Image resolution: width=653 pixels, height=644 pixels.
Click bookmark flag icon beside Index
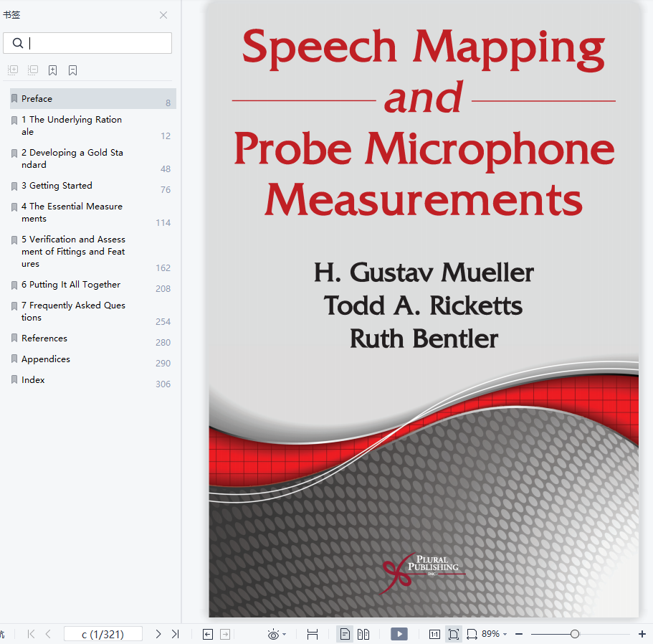14,379
